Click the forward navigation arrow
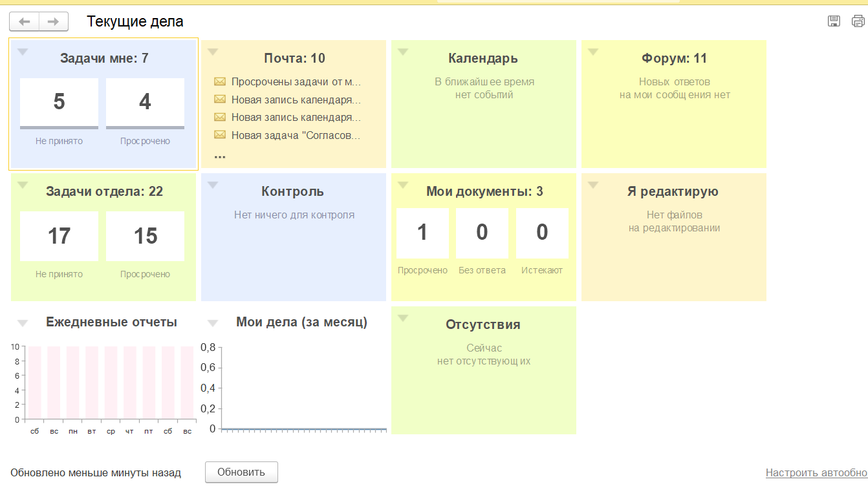This screenshot has width=868, height=486. [54, 22]
